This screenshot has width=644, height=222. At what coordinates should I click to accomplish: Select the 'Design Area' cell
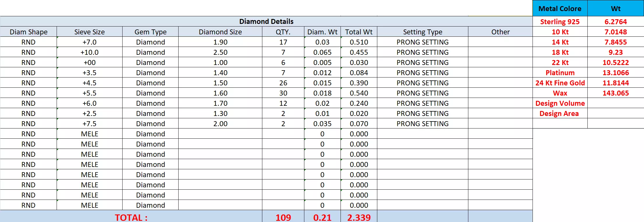click(560, 113)
